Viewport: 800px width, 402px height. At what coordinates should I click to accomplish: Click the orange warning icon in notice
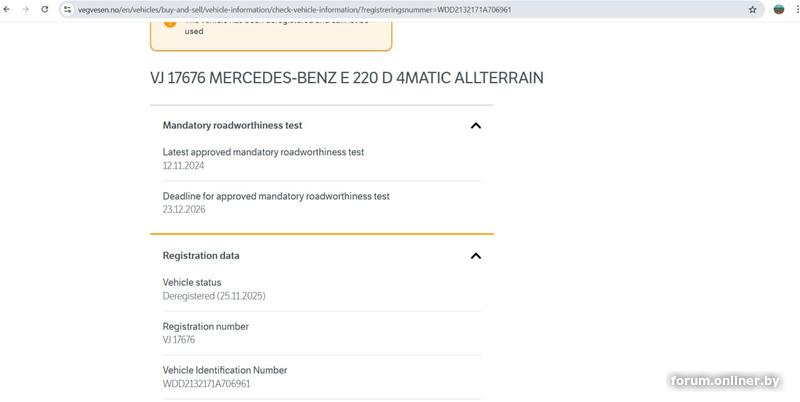tap(170, 23)
